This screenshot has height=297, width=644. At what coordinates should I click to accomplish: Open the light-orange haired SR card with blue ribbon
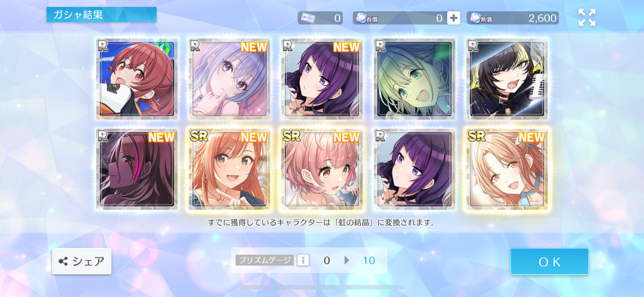point(508,169)
